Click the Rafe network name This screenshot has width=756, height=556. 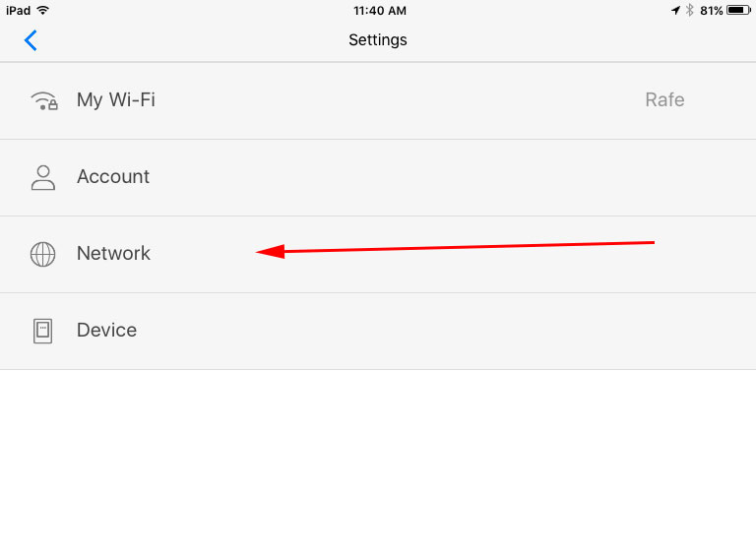664,100
